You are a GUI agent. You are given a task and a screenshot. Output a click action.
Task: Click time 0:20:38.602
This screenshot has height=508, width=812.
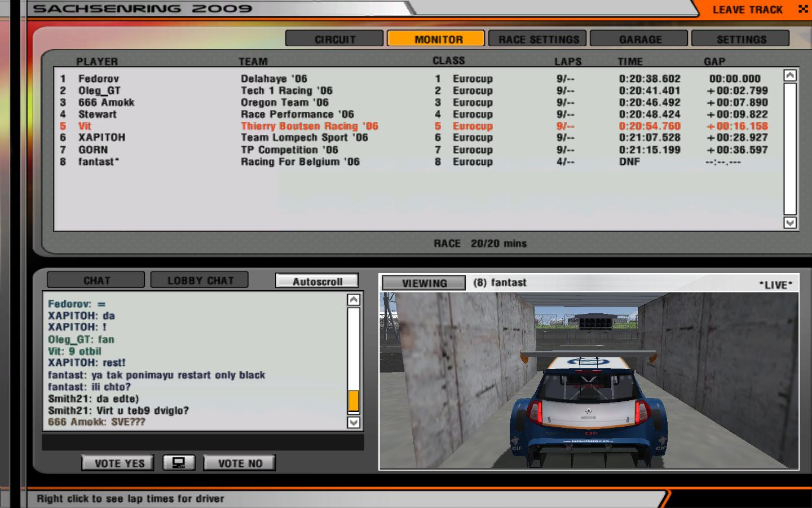pyautogui.click(x=650, y=78)
